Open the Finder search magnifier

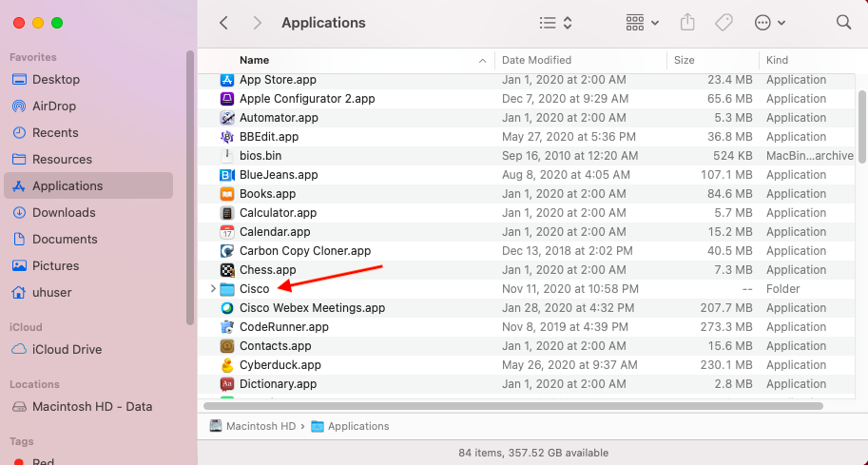[x=843, y=22]
